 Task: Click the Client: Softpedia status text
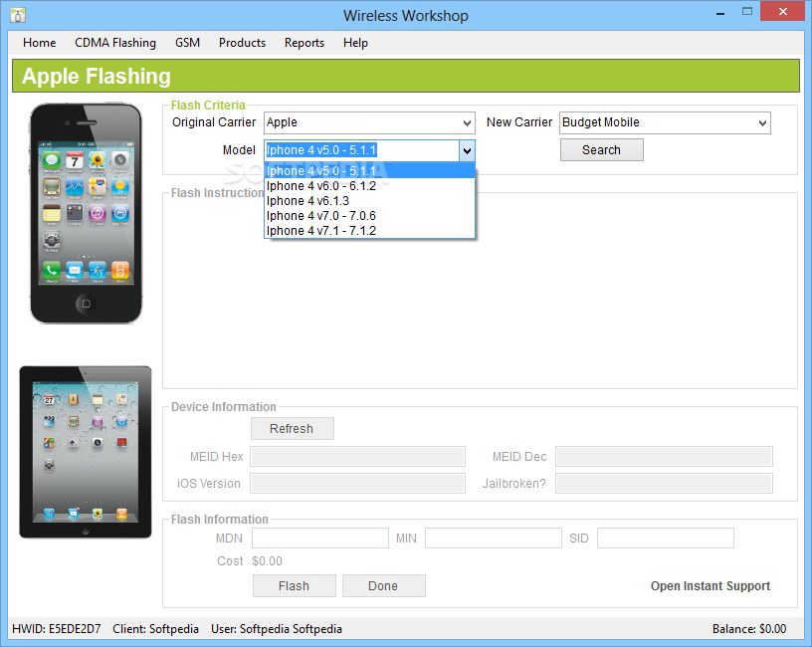(x=156, y=629)
